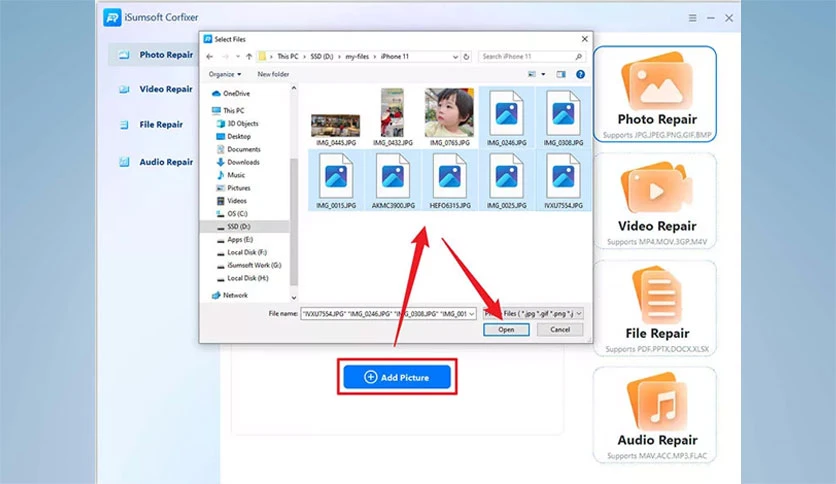
Task: Select File Repair in the left sidebar
Action: point(150,125)
